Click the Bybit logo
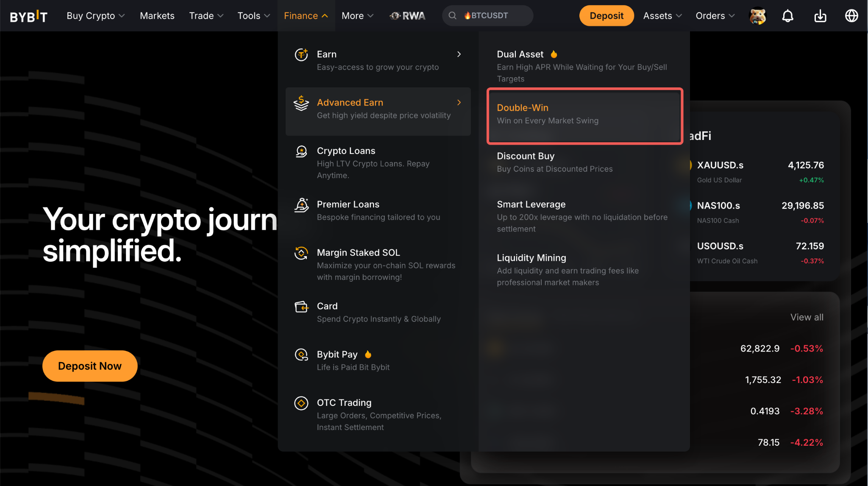The image size is (868, 486). click(x=28, y=16)
